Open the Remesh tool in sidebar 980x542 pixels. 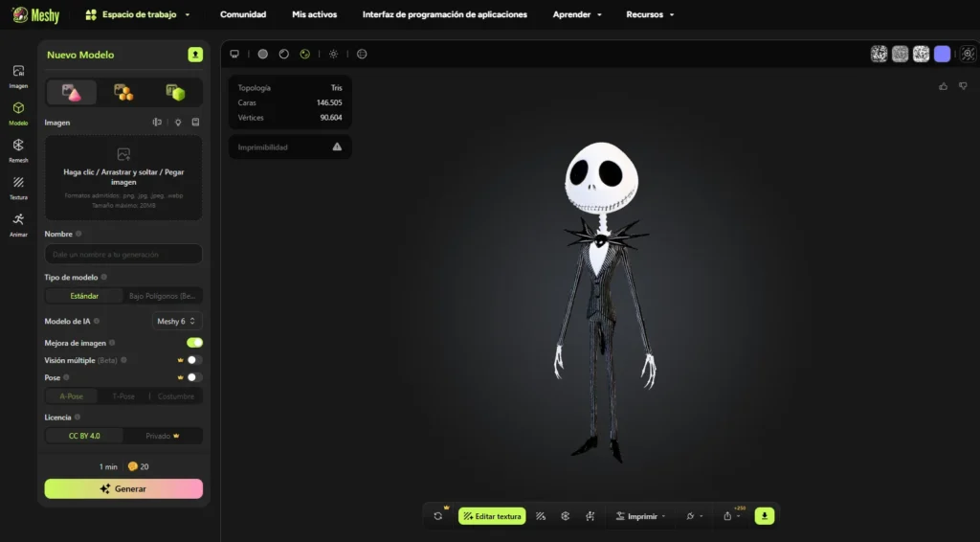(18, 148)
